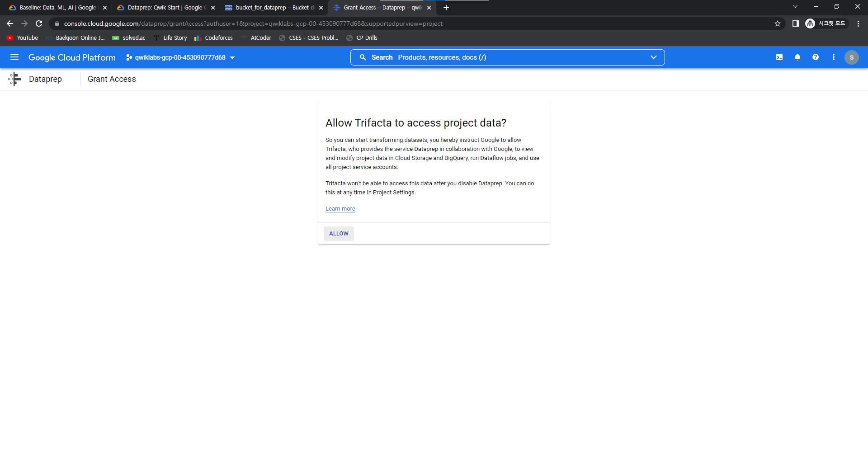Open the help question mark menu

pos(816,57)
